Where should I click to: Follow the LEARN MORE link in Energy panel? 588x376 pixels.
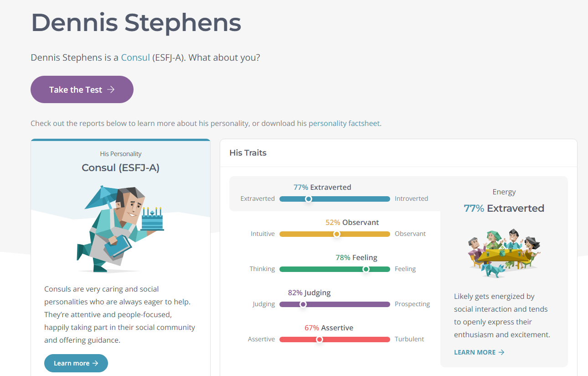(x=475, y=352)
